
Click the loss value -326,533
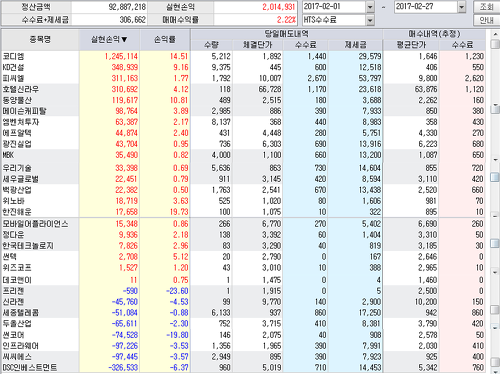pyautogui.click(x=123, y=368)
